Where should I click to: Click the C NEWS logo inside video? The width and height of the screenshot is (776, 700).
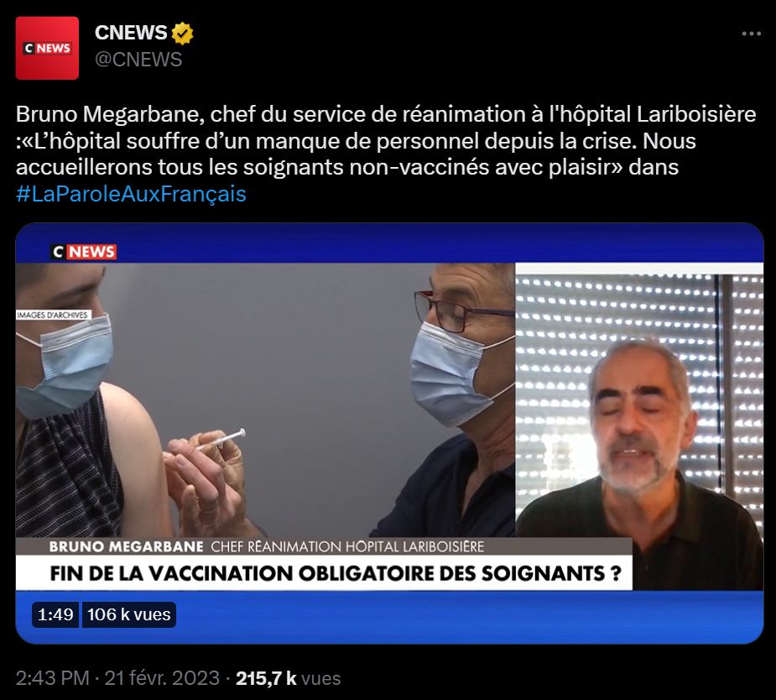click(x=84, y=252)
